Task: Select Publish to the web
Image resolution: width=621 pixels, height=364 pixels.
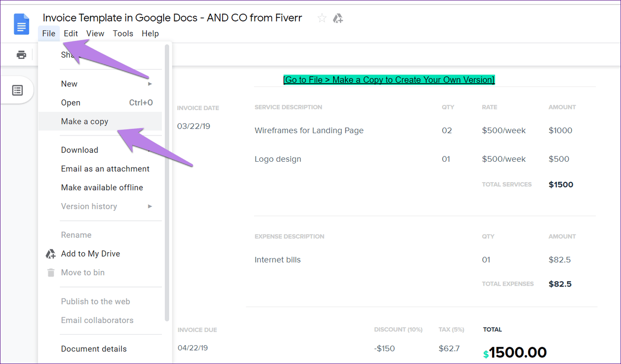Action: [x=100, y=301]
